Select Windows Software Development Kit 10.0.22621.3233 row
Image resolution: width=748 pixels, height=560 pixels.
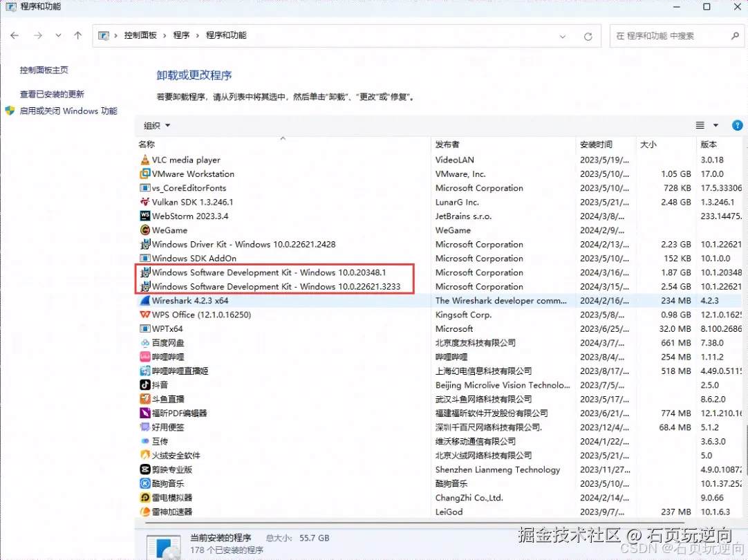[x=439, y=286]
